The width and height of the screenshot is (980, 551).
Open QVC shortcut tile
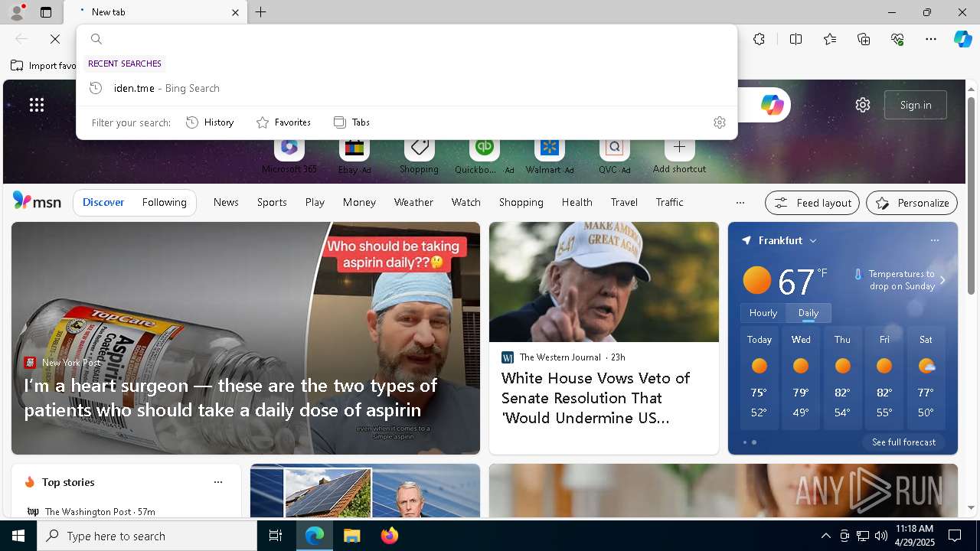(614, 155)
